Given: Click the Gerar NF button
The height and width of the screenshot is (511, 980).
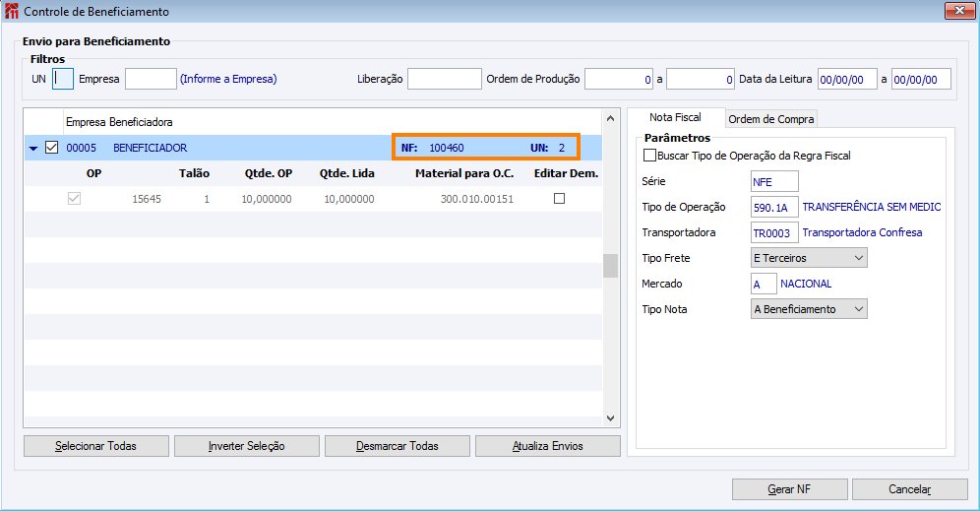Looking at the screenshot, I should tap(790, 489).
